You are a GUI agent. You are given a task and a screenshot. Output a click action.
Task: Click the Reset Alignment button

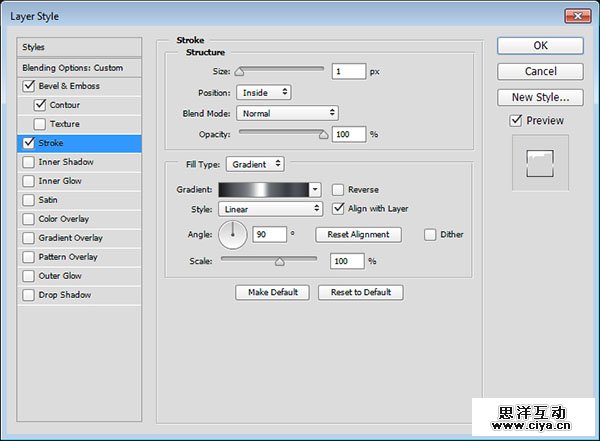point(358,235)
